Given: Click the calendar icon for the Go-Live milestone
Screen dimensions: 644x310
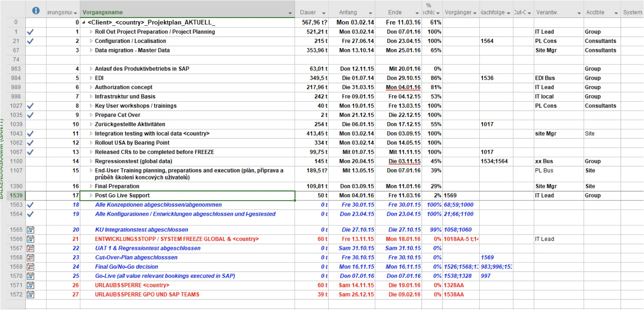Looking at the screenshot, I should (x=30, y=276).
